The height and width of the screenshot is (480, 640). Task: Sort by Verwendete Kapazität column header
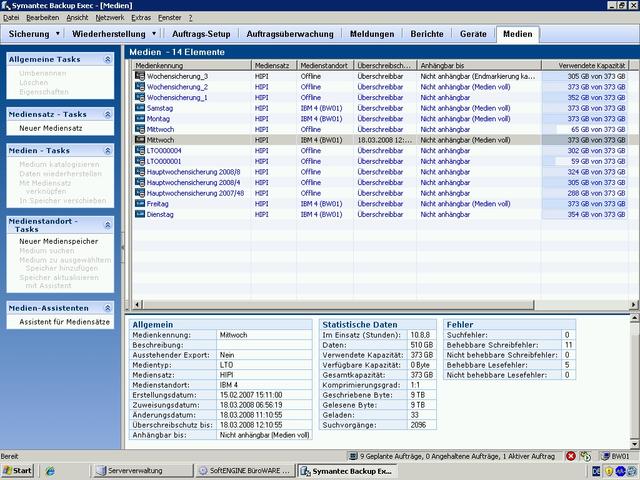pos(585,65)
